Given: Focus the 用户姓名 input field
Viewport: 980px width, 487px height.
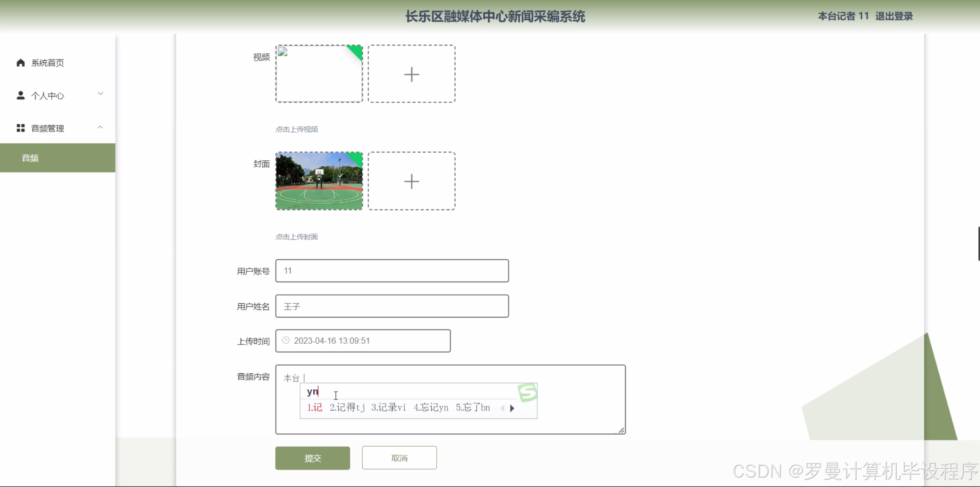Looking at the screenshot, I should (x=392, y=306).
